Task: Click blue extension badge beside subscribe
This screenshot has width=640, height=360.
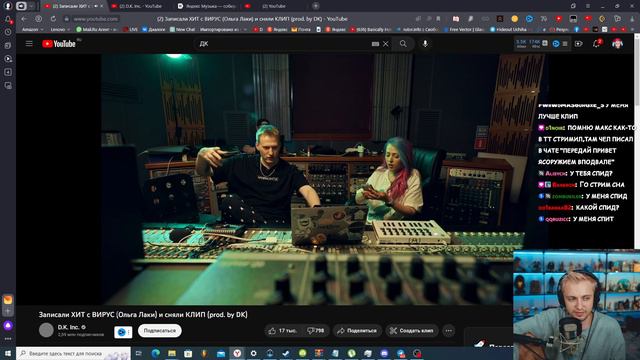Action: point(123,332)
